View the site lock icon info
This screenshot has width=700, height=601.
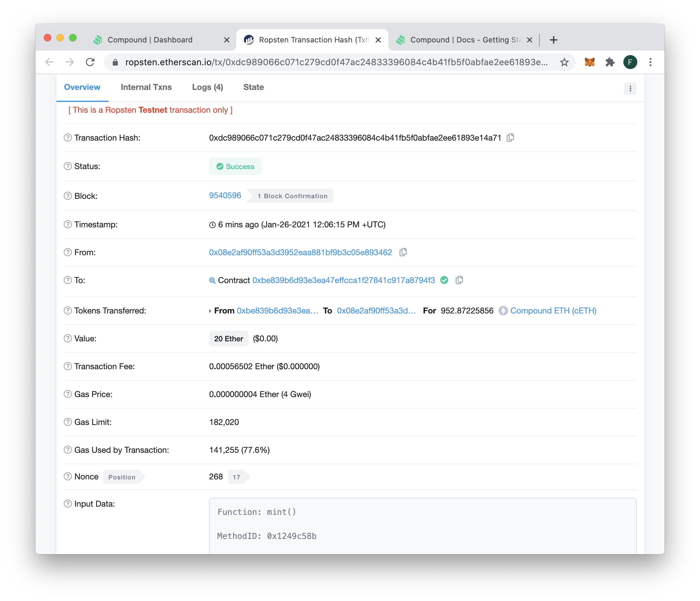[x=115, y=62]
